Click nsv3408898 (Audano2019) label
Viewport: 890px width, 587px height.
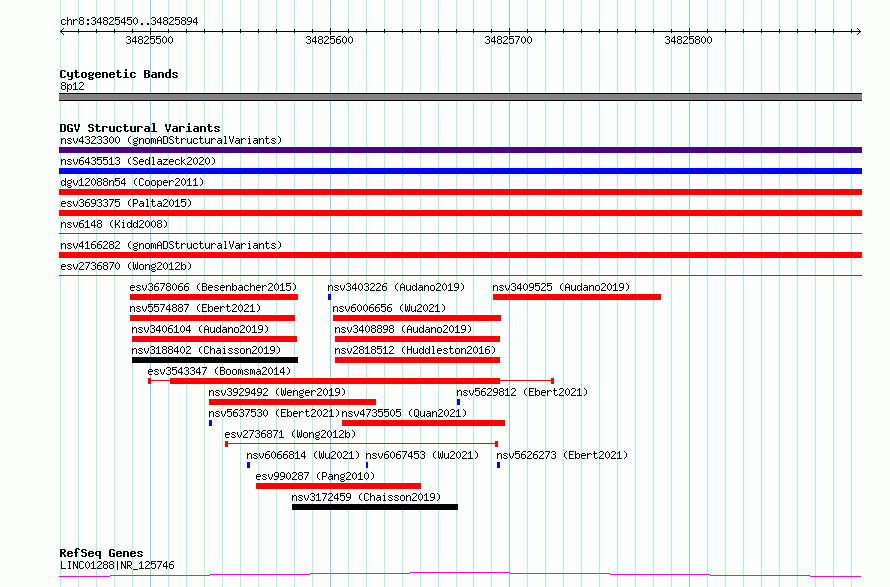tap(404, 329)
